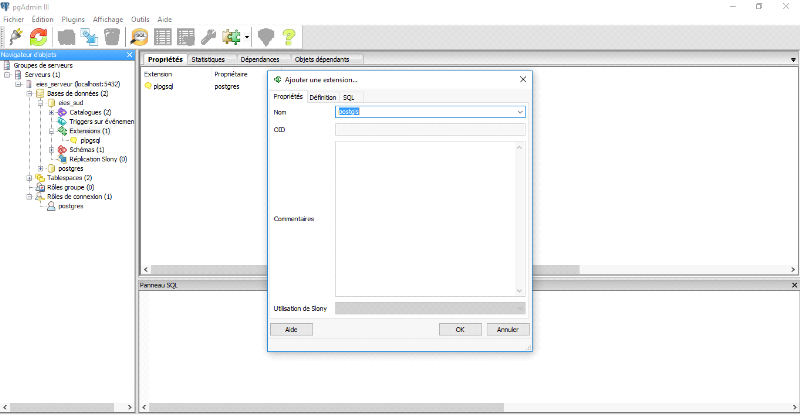The width and height of the screenshot is (800, 415).
Task: Select the eies_serveur (localhost:5432) tree row
Action: (78, 84)
